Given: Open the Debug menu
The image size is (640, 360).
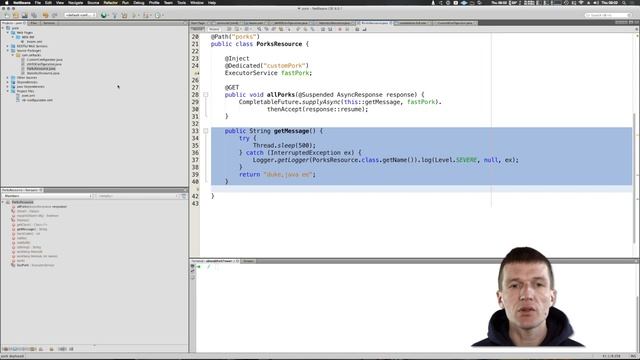Looking at the screenshot, I should point(139,2).
